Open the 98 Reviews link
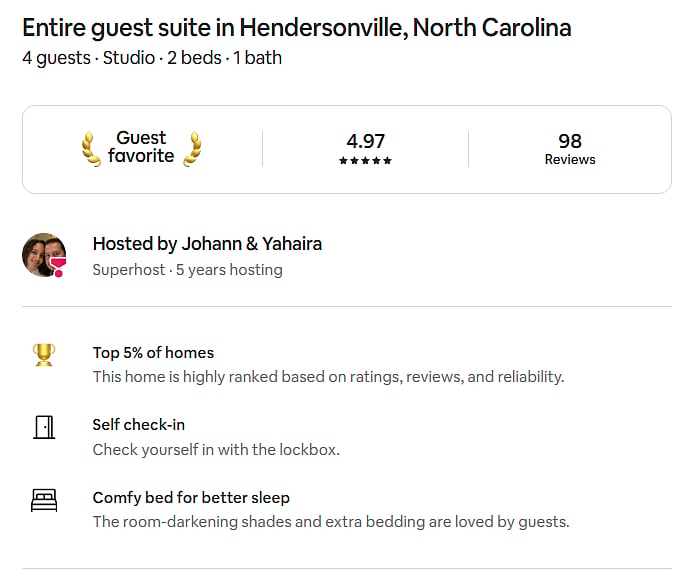This screenshot has width=690, height=573. click(x=570, y=149)
